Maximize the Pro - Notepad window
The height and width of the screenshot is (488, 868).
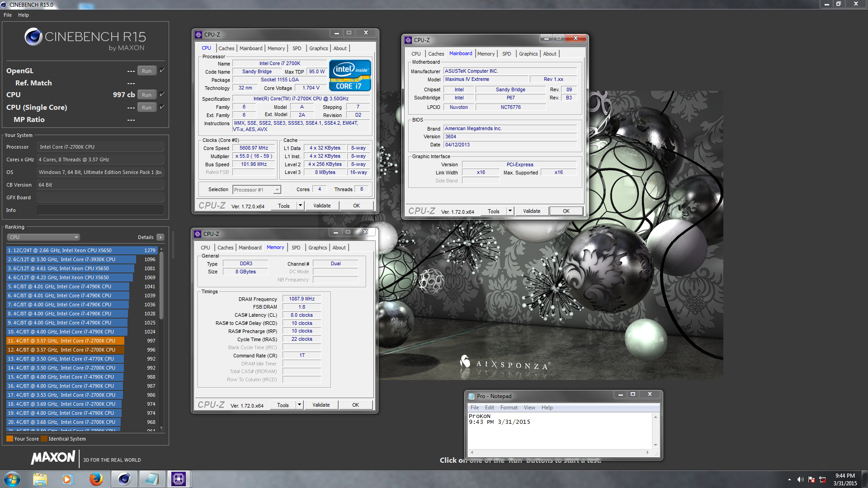[633, 394]
